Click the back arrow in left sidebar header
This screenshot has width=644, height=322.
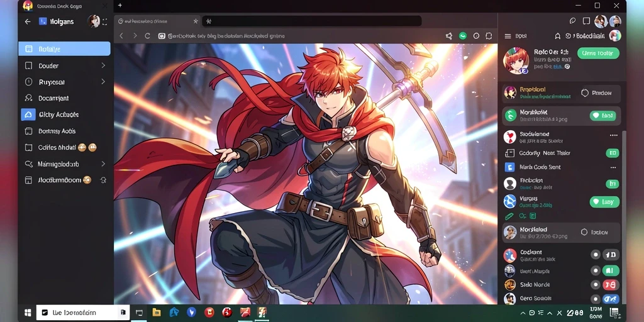click(x=28, y=21)
